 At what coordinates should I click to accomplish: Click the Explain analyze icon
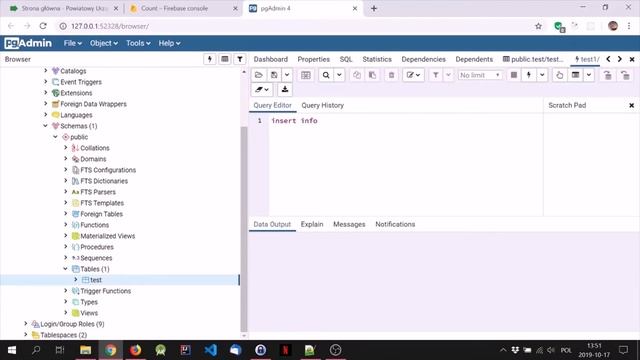tap(576, 75)
